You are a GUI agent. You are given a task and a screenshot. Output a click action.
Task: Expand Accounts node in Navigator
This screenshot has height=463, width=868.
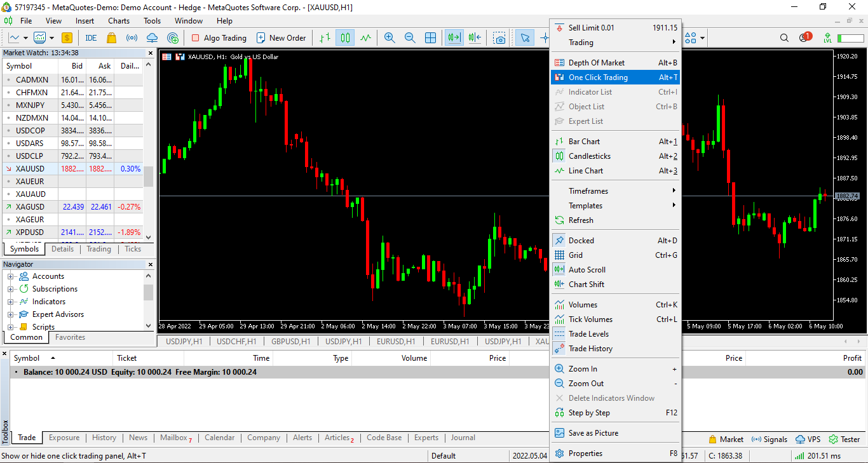coord(11,276)
